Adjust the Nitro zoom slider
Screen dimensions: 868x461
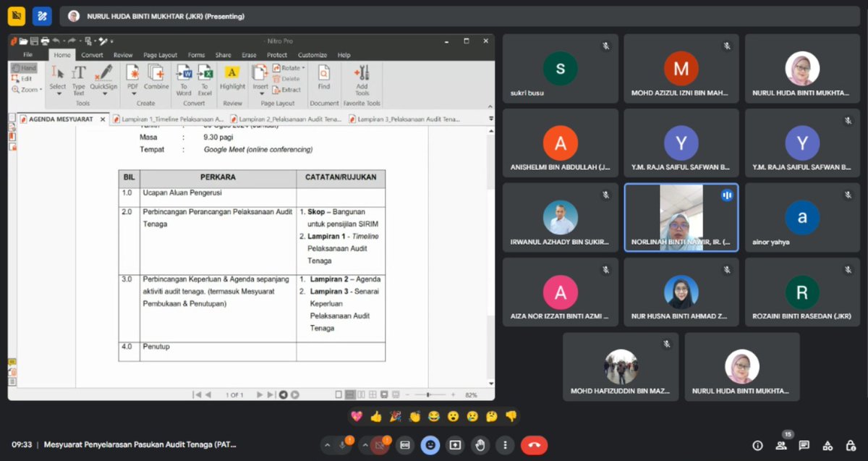pyautogui.click(x=427, y=395)
